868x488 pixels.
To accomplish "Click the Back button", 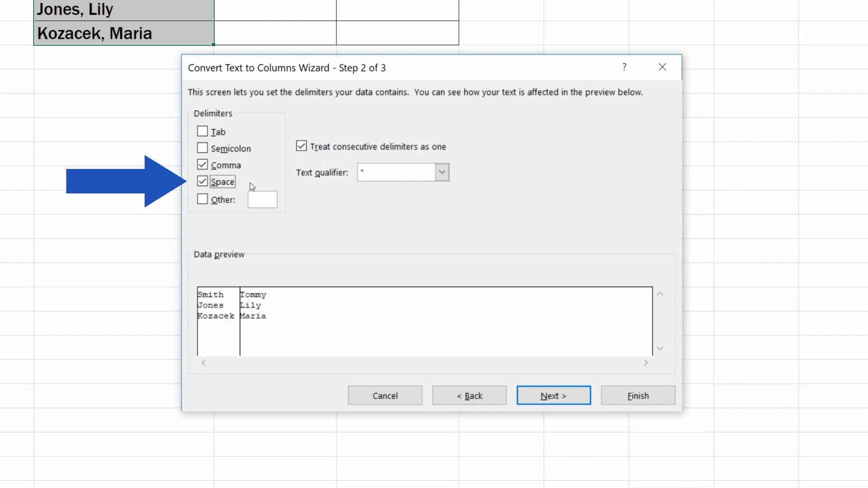I will [469, 395].
